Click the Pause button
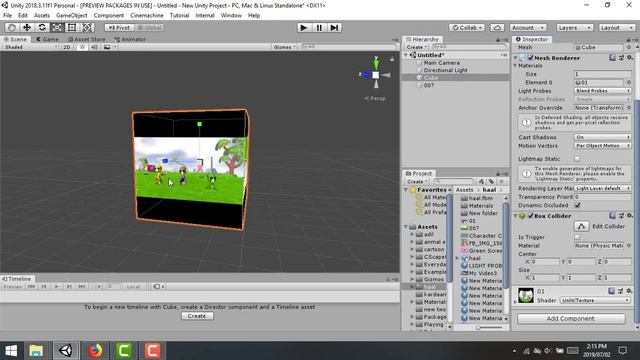Viewport: 640px width, 360px height. [x=319, y=27]
